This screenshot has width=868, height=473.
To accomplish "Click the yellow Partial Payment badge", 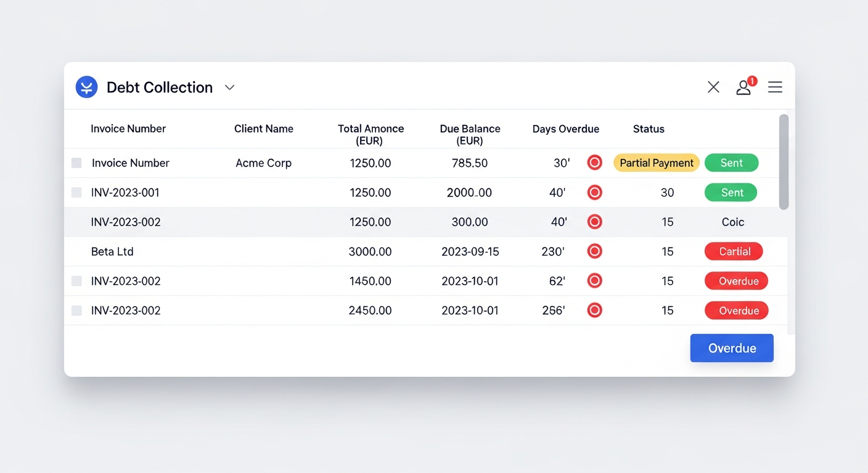I will tap(657, 163).
